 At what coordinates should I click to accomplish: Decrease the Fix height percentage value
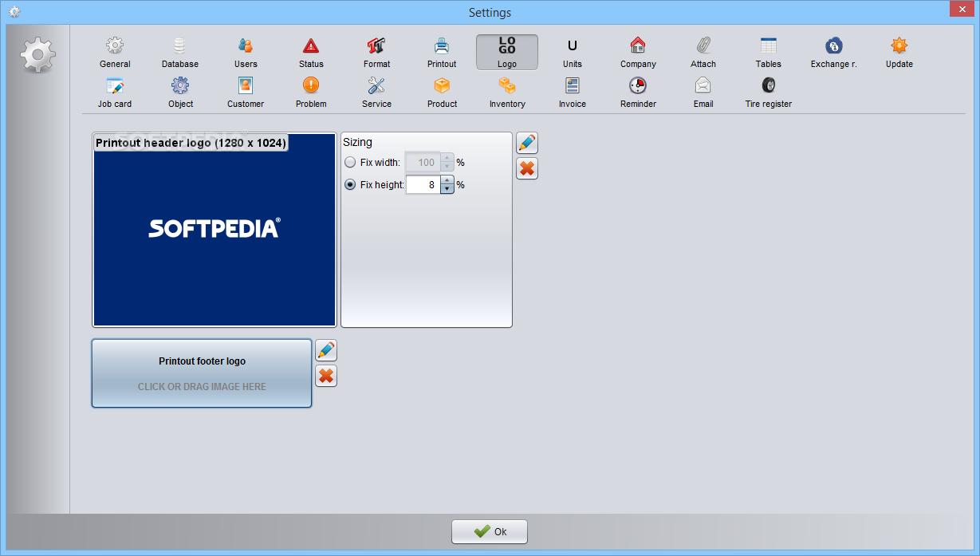(x=447, y=190)
